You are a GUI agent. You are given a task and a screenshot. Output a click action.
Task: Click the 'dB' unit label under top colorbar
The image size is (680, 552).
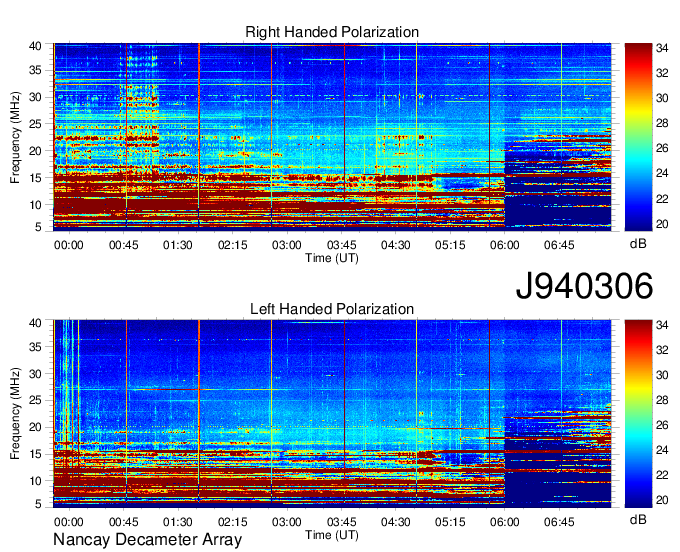point(638,244)
